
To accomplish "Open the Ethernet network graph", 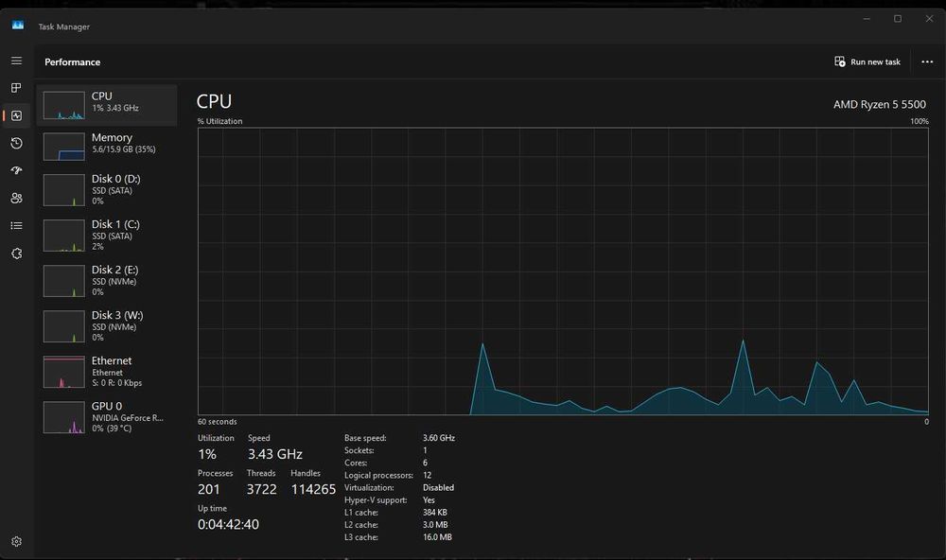I will pos(107,371).
